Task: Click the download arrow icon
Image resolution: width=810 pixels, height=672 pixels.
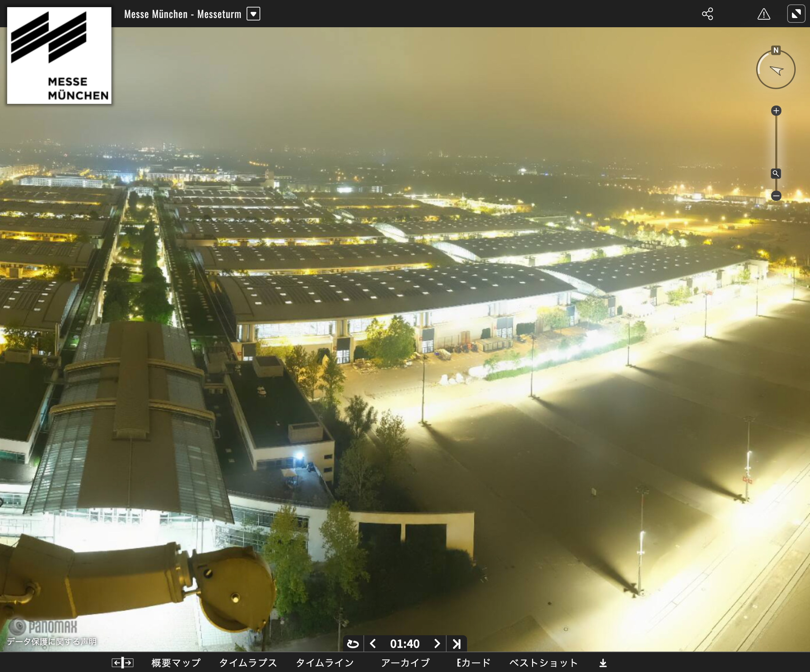Action: 603,663
